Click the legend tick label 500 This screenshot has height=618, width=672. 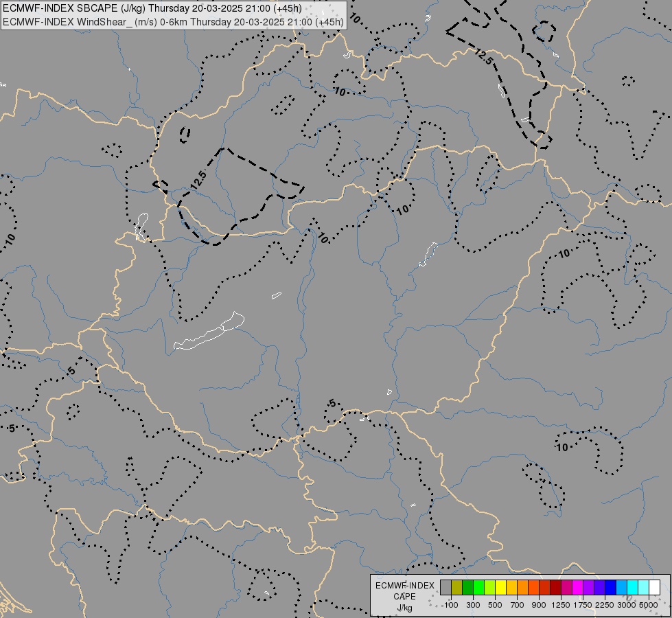[x=495, y=605]
